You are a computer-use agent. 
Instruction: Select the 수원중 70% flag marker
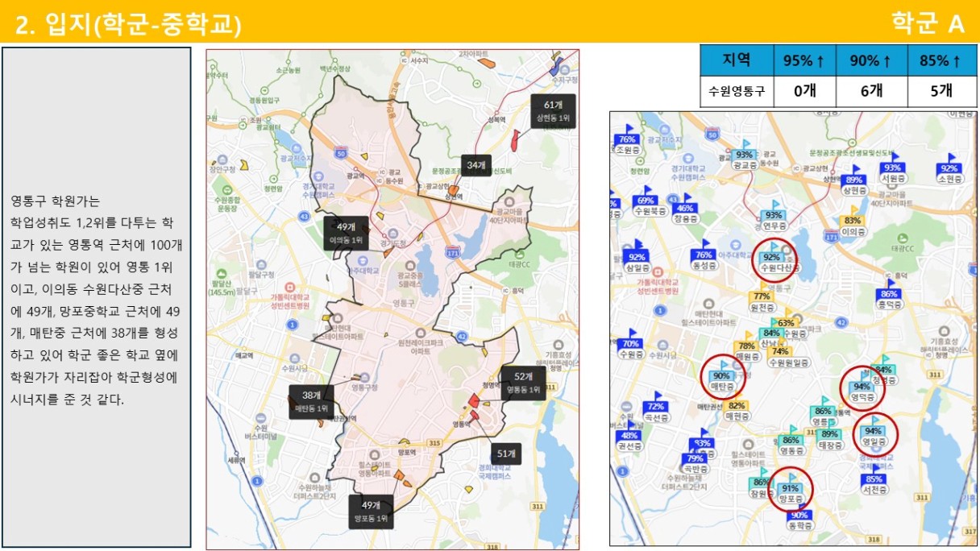(x=631, y=343)
